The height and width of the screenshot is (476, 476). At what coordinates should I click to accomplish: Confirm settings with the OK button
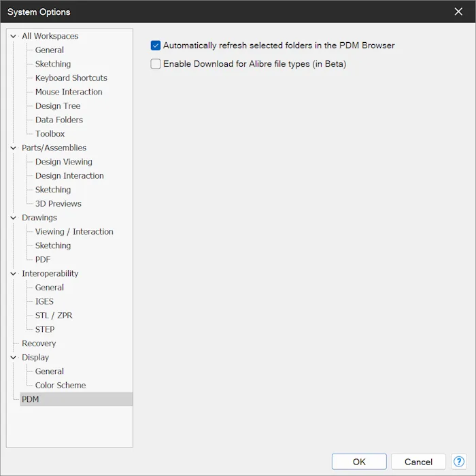(359, 462)
